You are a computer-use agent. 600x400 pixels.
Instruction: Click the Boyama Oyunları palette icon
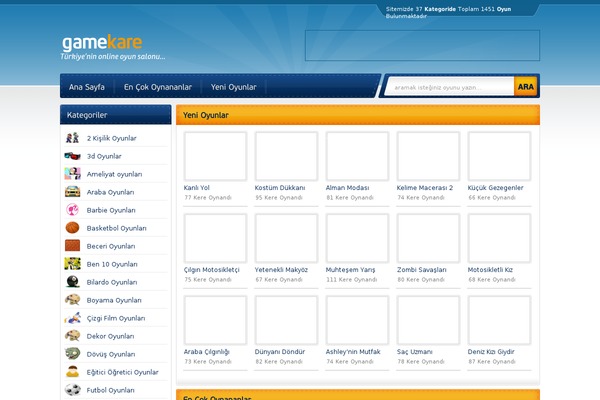click(x=72, y=300)
